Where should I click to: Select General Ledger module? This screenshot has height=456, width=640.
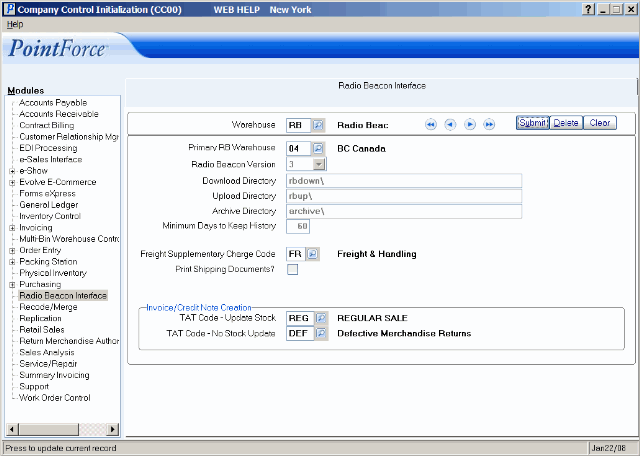(49, 205)
